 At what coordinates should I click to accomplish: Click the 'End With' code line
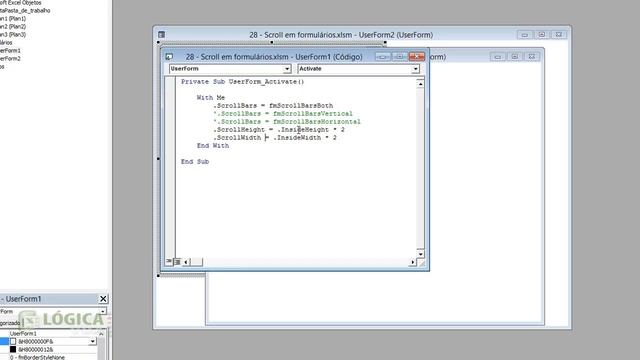pos(213,146)
